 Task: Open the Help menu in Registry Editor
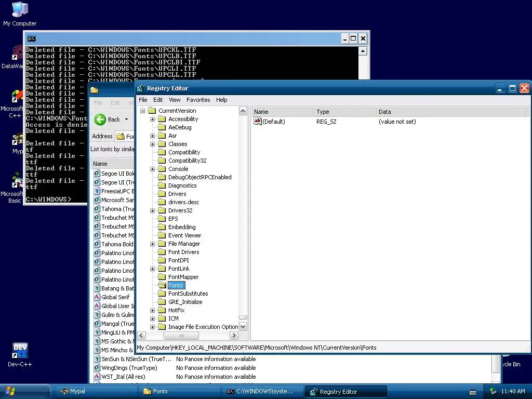(x=221, y=100)
